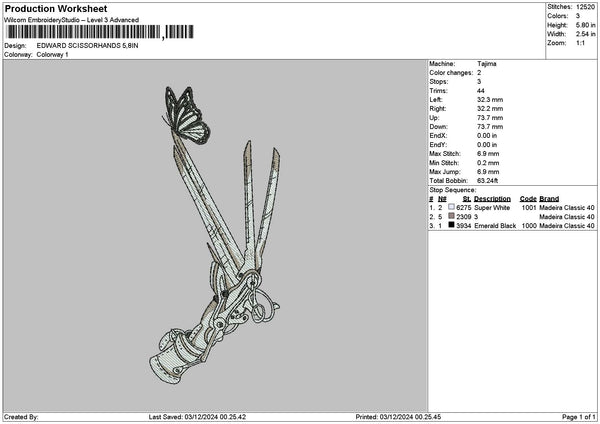Click the 'Printed: 03/12/2024 00.25.45' text
Screen dimensions: 600x424
pyautogui.click(x=398, y=417)
